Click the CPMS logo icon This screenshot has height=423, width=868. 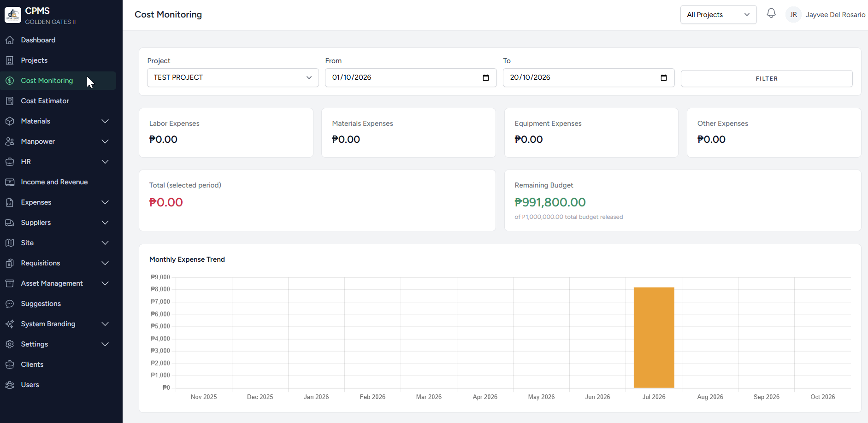(13, 15)
